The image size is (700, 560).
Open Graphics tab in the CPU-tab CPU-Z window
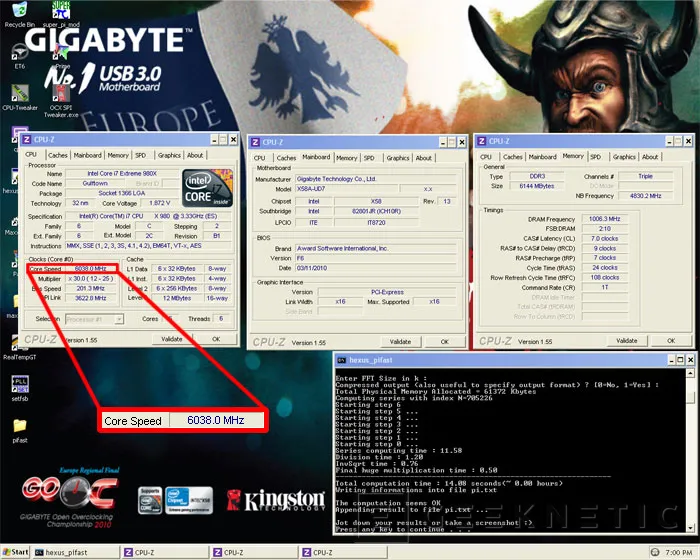coord(169,155)
